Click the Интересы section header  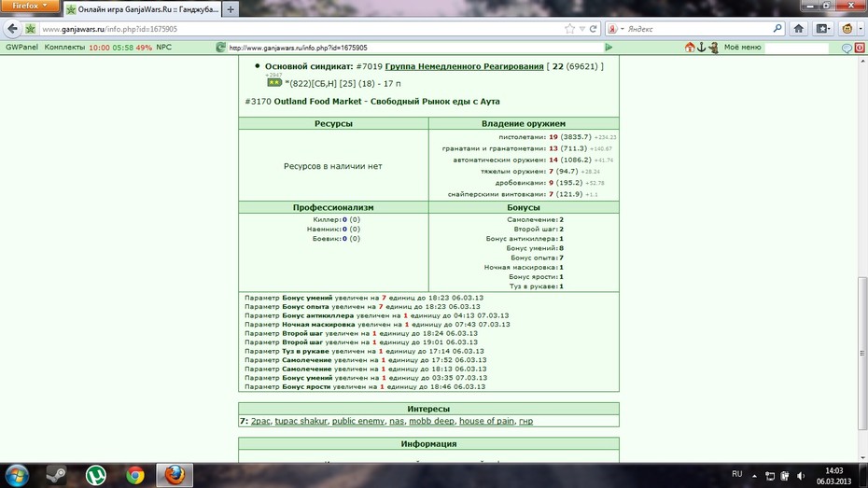[x=428, y=409]
